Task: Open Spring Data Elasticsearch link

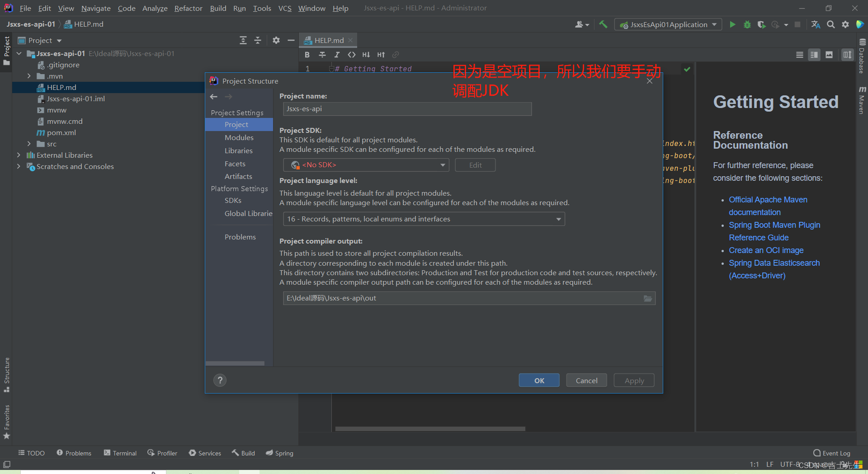Action: tap(774, 269)
